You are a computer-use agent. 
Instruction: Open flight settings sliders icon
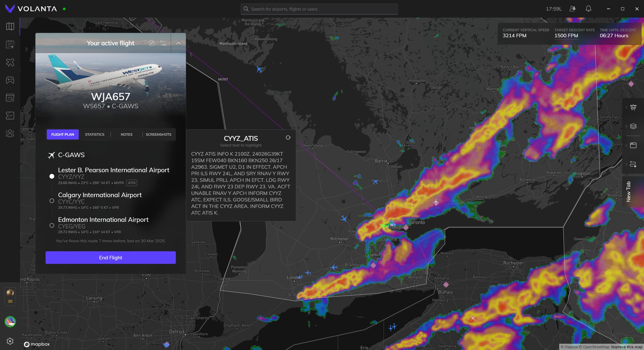(163, 43)
